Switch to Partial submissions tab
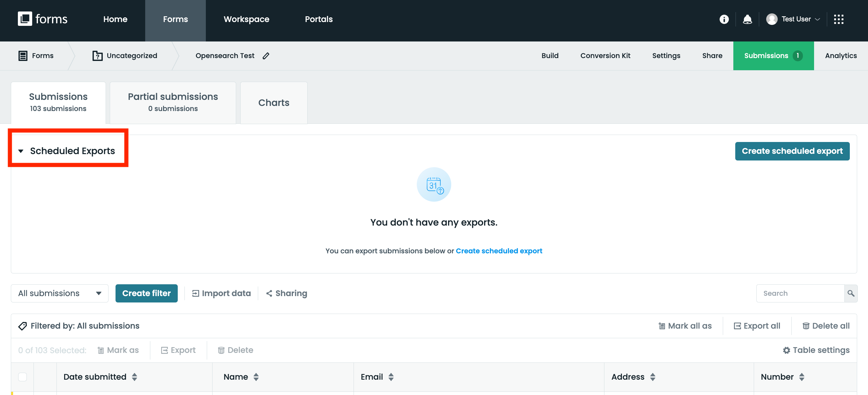This screenshot has height=395, width=868. tap(173, 102)
